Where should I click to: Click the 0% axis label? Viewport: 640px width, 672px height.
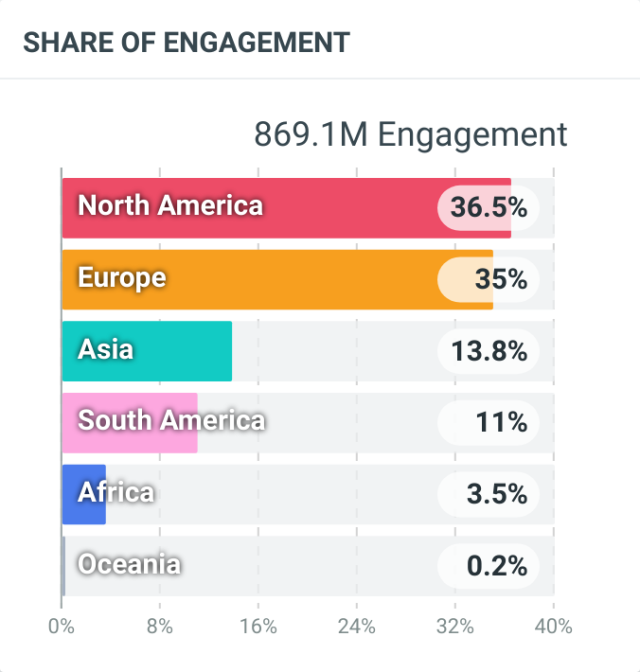(x=61, y=627)
